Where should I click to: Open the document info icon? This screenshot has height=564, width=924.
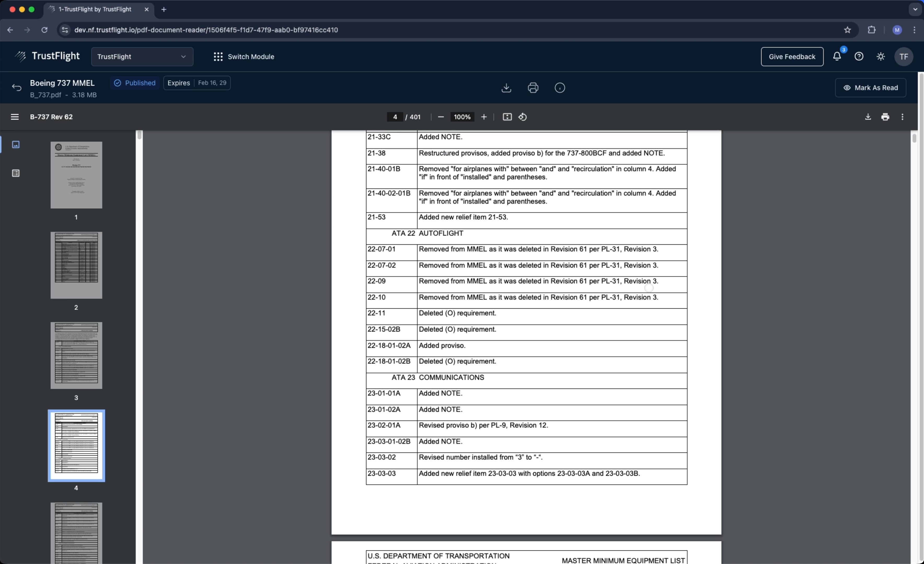[x=559, y=88]
